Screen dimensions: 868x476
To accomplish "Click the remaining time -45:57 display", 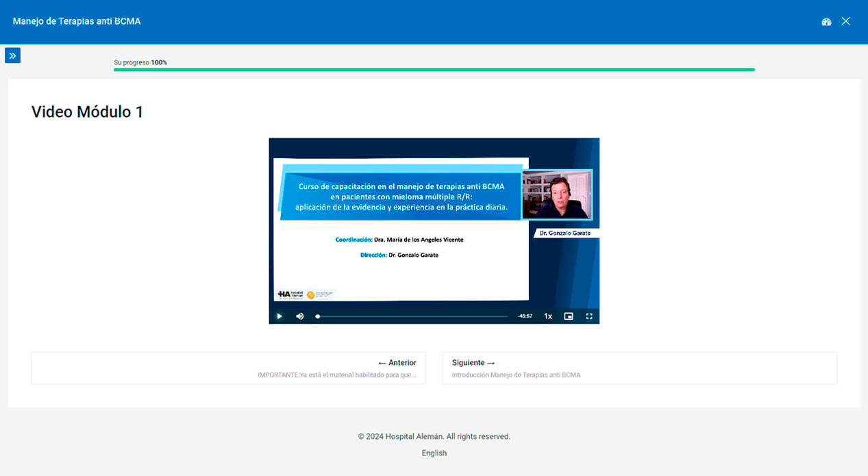I will [525, 316].
